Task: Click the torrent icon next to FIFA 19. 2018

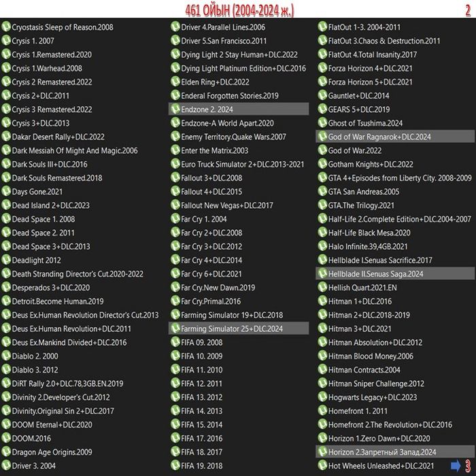Action: tap(175, 465)
